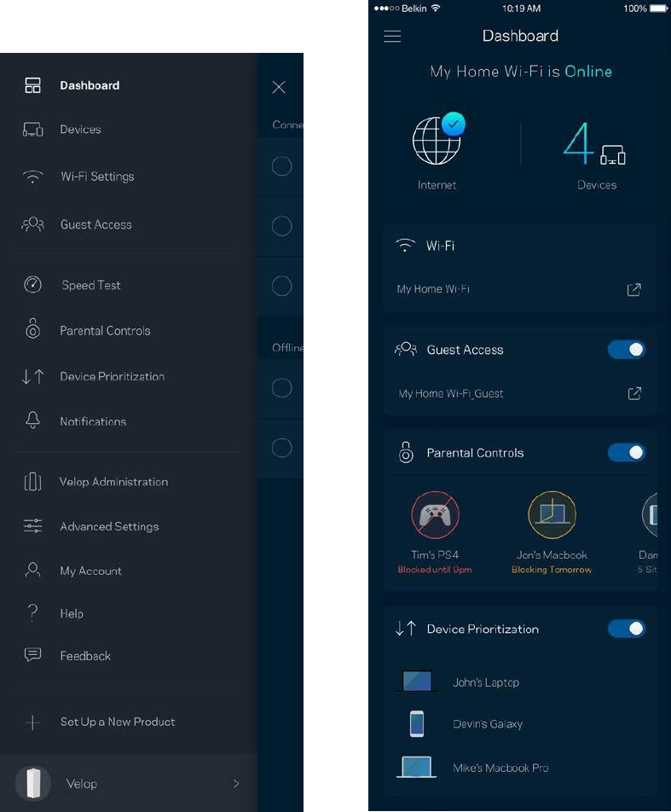Close the side menu with the X

click(x=279, y=87)
